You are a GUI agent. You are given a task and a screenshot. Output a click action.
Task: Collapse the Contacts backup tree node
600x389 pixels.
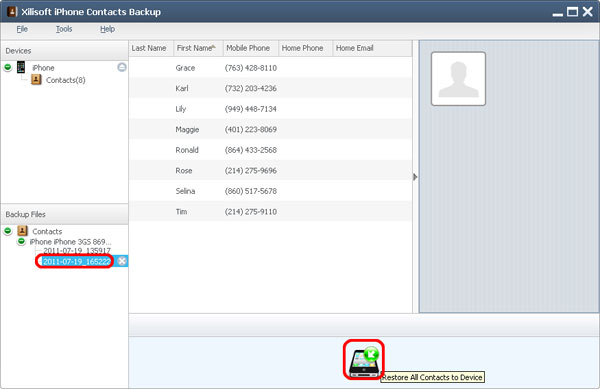8,231
